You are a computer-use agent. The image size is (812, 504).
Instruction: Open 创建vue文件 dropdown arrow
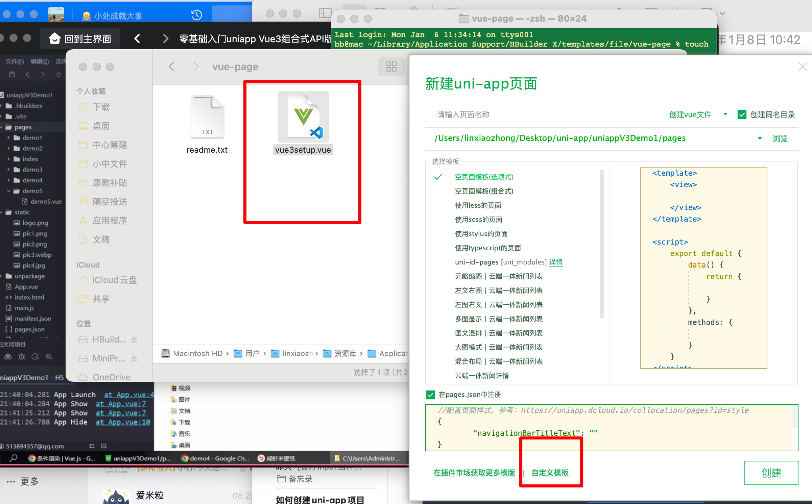(x=725, y=115)
